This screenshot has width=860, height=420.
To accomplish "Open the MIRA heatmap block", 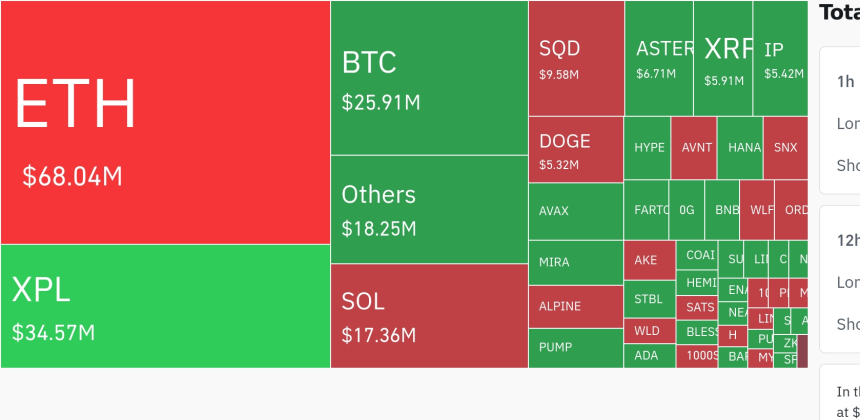I will pos(576,263).
